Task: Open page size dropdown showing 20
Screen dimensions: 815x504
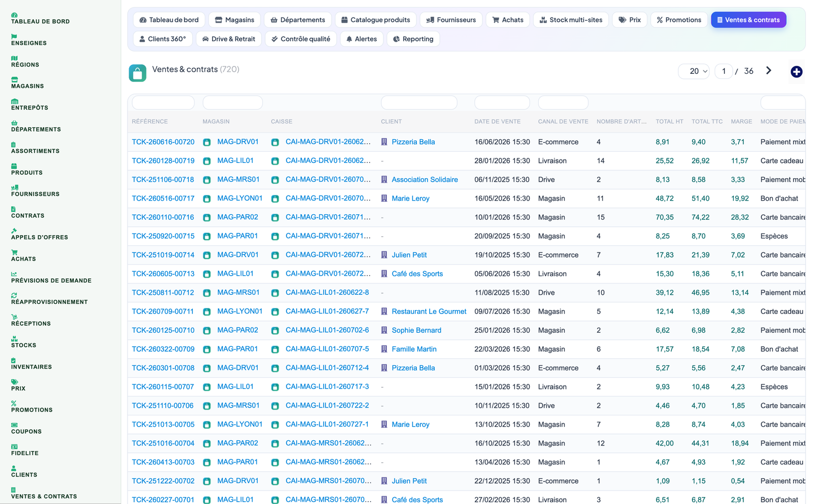Action: pyautogui.click(x=694, y=71)
